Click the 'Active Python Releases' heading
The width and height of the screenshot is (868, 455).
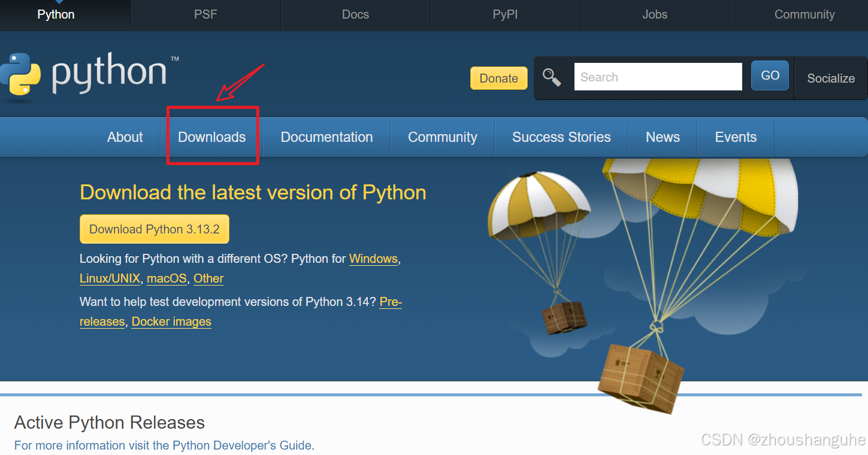[110, 423]
